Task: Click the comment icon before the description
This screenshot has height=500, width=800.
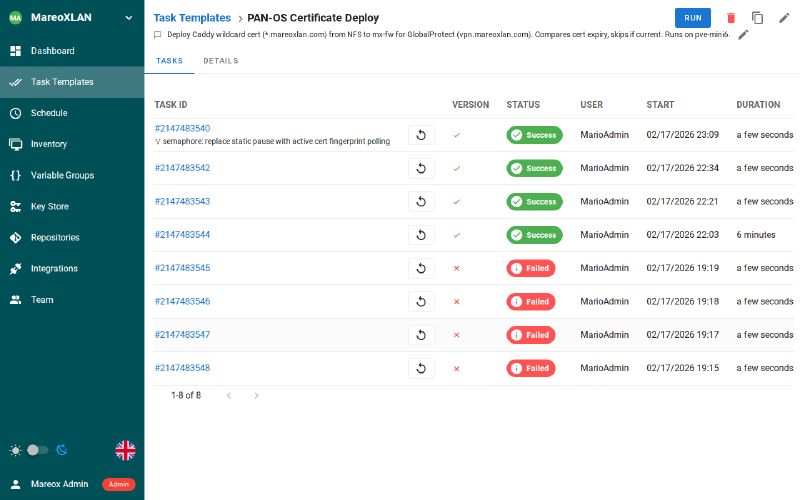Action: (157, 35)
